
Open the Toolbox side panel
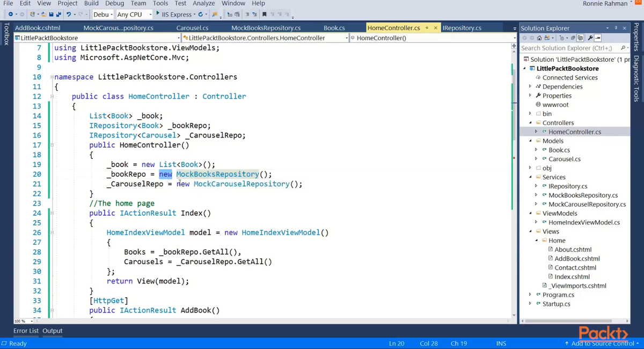tap(6, 34)
